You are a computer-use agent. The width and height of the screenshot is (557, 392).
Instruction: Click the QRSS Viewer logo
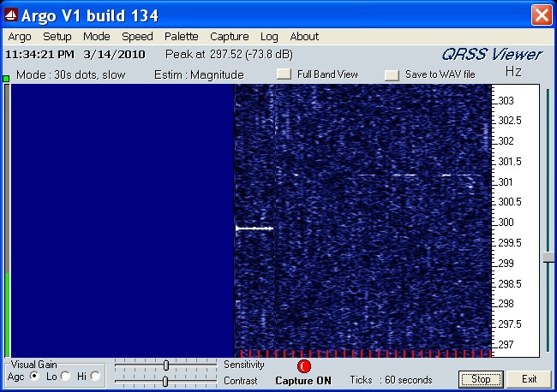coord(492,55)
